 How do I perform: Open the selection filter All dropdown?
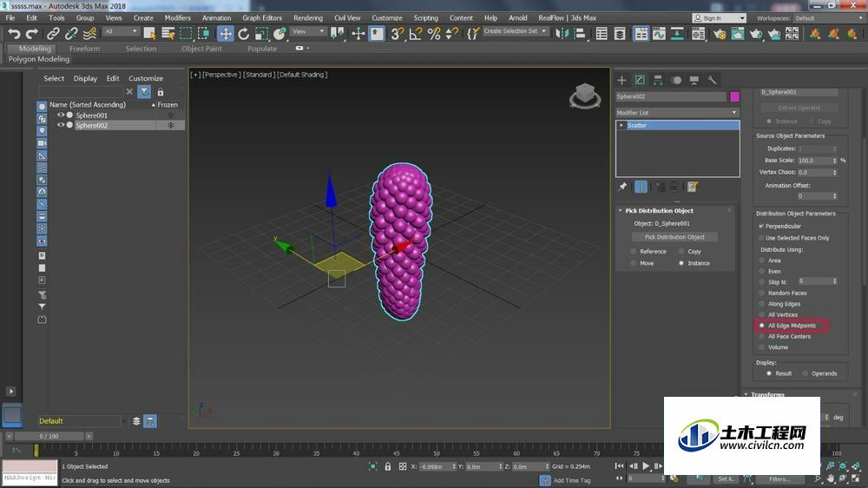(121, 31)
